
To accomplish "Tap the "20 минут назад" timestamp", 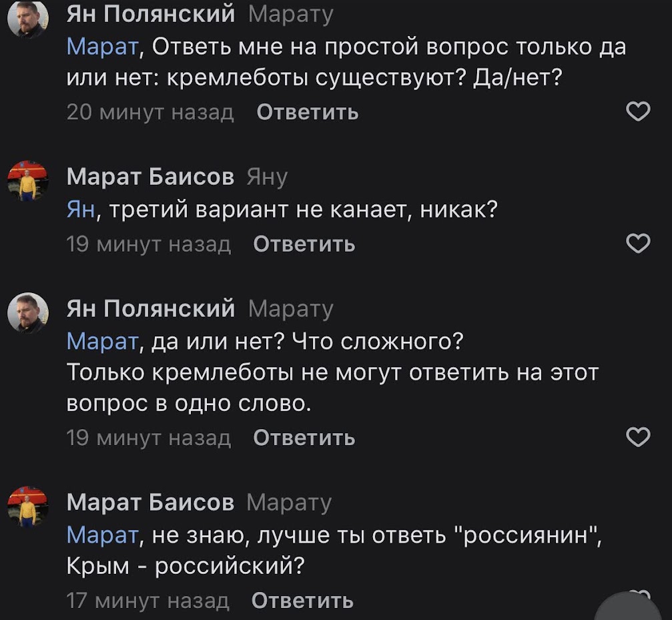I will (x=151, y=113).
